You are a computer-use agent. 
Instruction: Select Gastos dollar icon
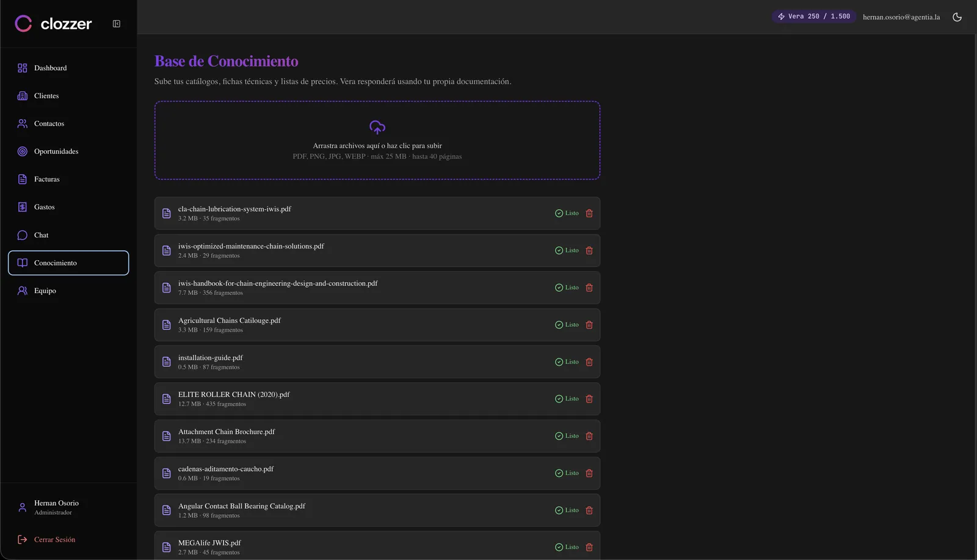[x=23, y=207]
